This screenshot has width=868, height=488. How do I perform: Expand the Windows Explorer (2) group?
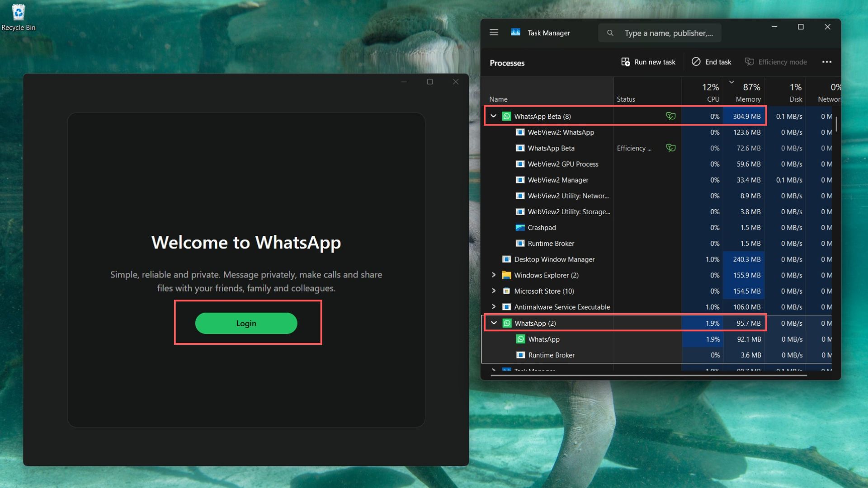coord(493,275)
